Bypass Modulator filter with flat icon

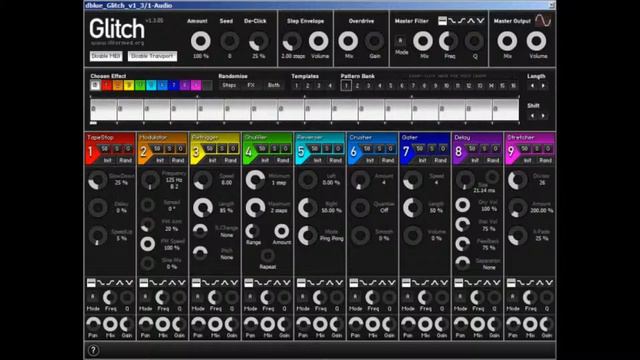[144, 282]
